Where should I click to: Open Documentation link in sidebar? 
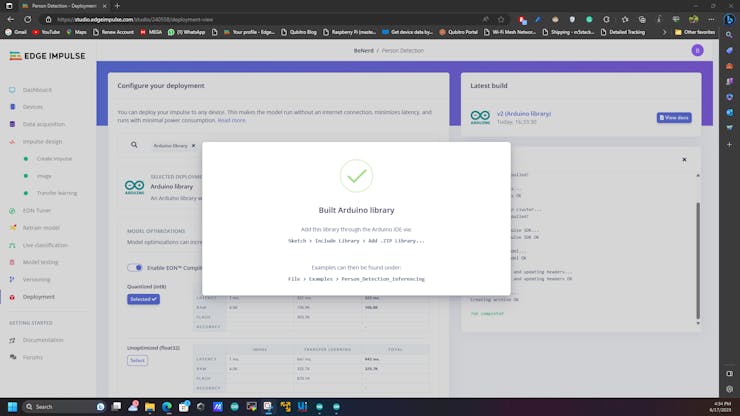(43, 340)
